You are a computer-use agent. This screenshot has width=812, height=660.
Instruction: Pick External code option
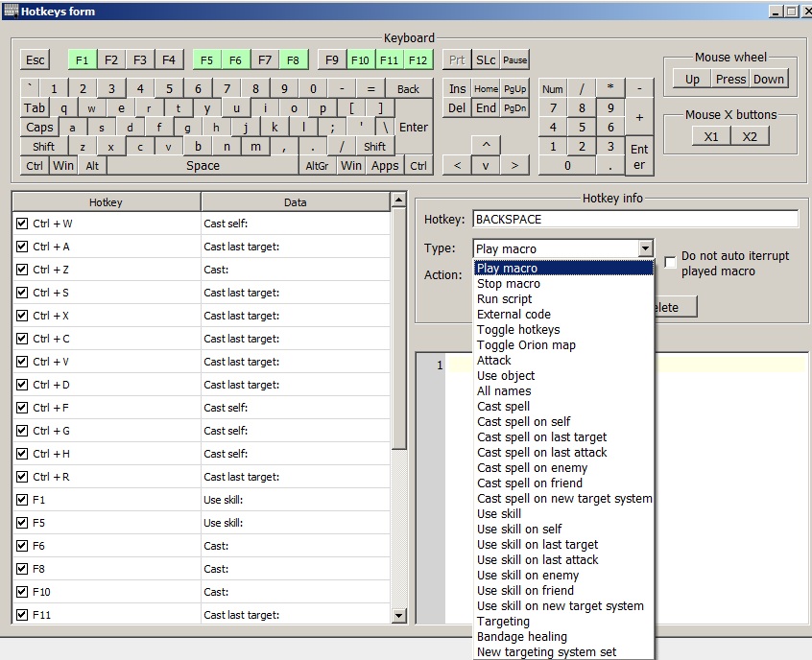click(563, 315)
